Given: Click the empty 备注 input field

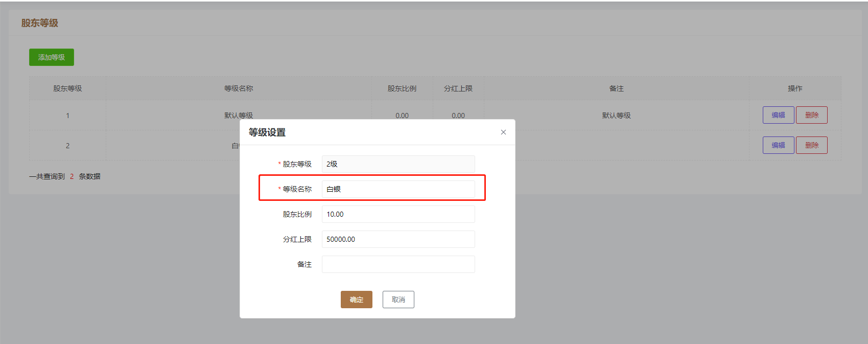Looking at the screenshot, I should pos(398,264).
